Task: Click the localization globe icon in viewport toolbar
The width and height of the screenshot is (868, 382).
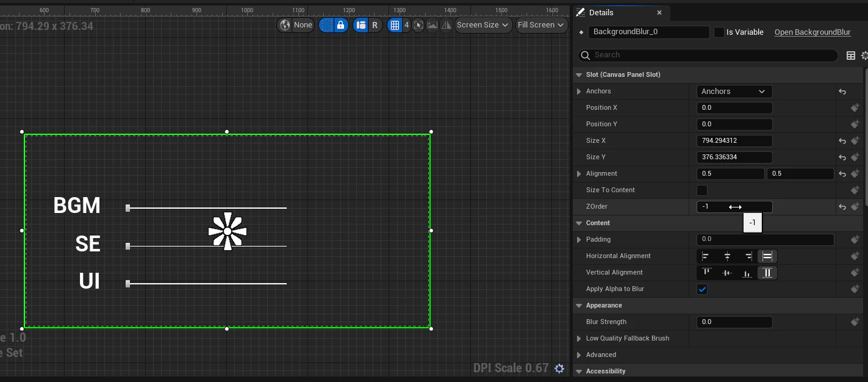Action: (285, 25)
